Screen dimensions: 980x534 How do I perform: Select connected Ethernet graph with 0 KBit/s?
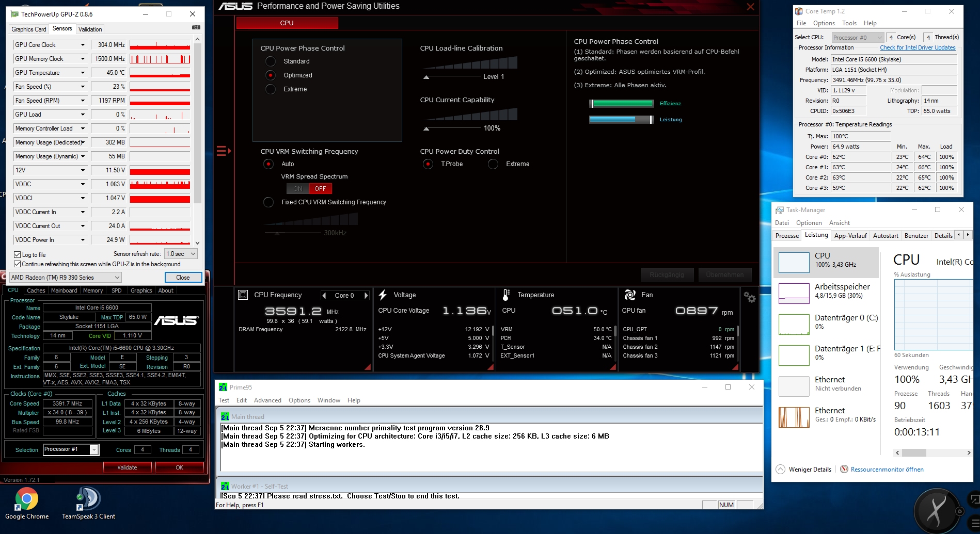pos(794,417)
